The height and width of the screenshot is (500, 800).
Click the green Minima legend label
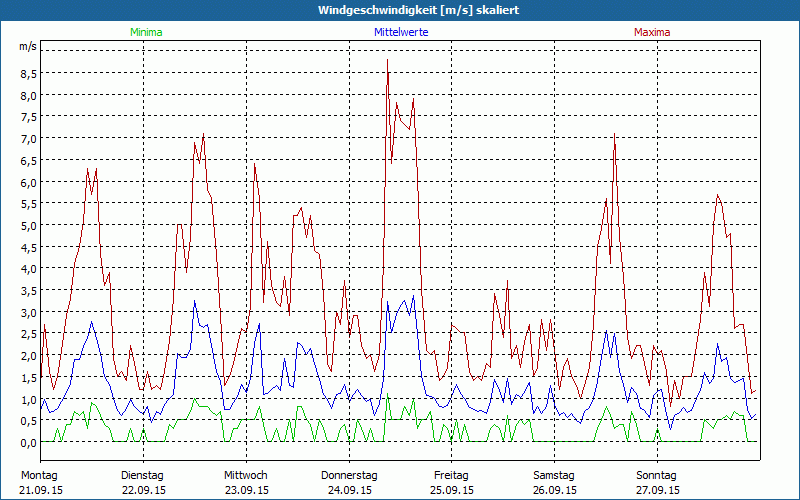point(145,32)
